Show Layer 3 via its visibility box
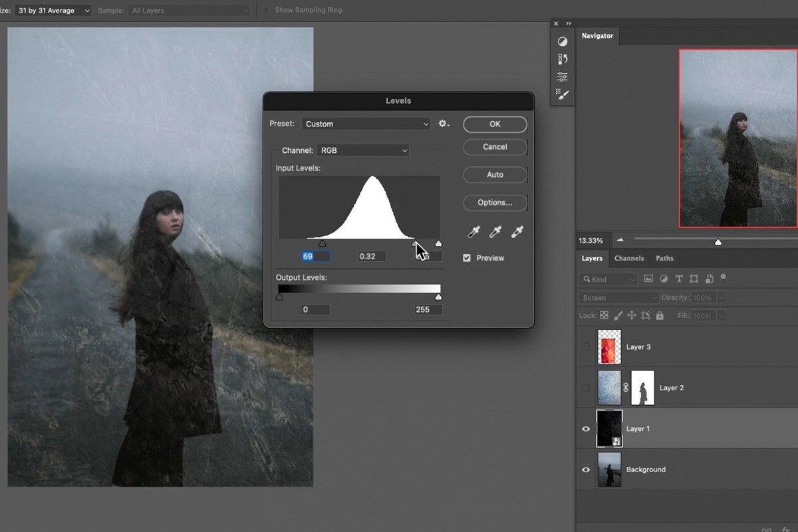The width and height of the screenshot is (798, 532). coord(586,347)
